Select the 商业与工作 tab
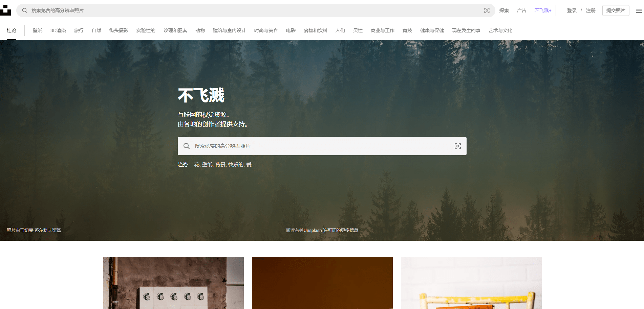The width and height of the screenshot is (644, 309). point(383,30)
